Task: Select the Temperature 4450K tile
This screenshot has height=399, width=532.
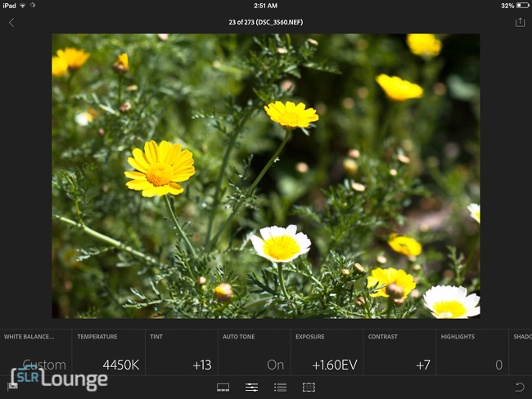Action: click(109, 352)
